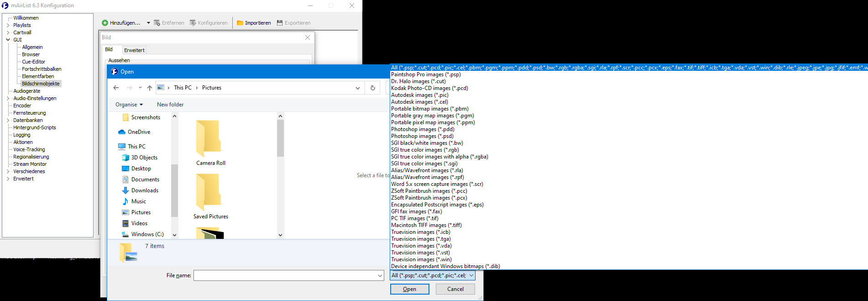
Task: Select 3D Objects in the sidebar
Action: (144, 158)
